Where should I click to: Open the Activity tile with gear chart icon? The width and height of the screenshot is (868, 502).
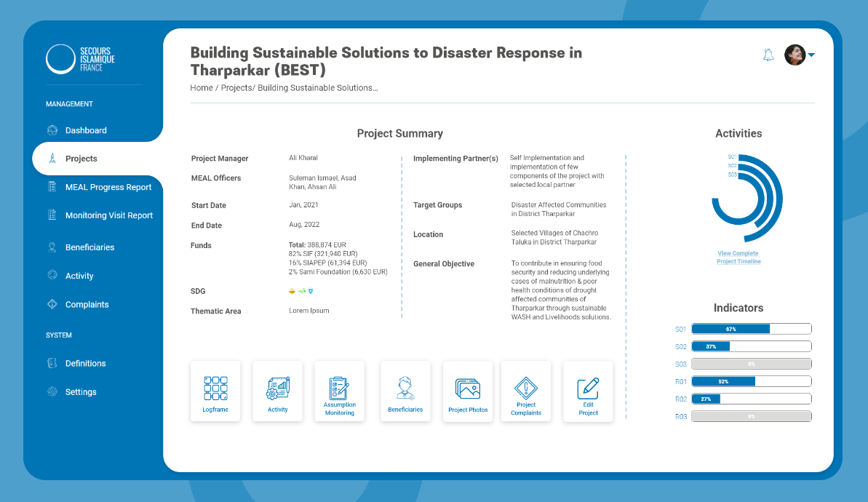click(277, 389)
